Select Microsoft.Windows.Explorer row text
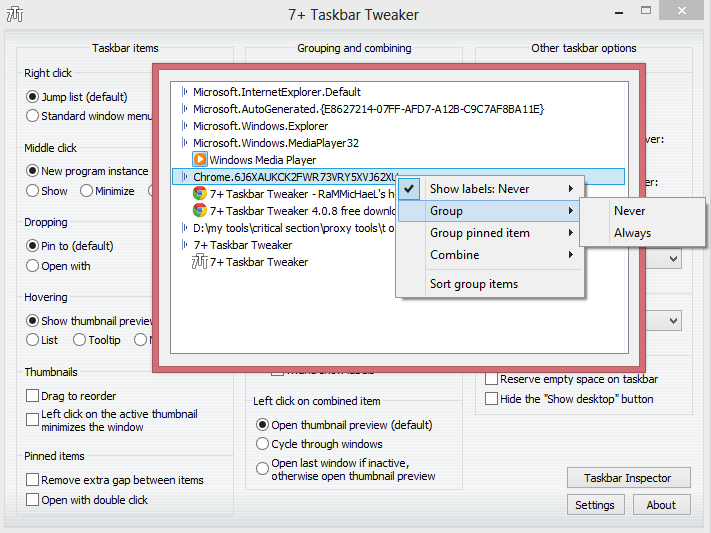The image size is (711, 533). click(x=261, y=126)
